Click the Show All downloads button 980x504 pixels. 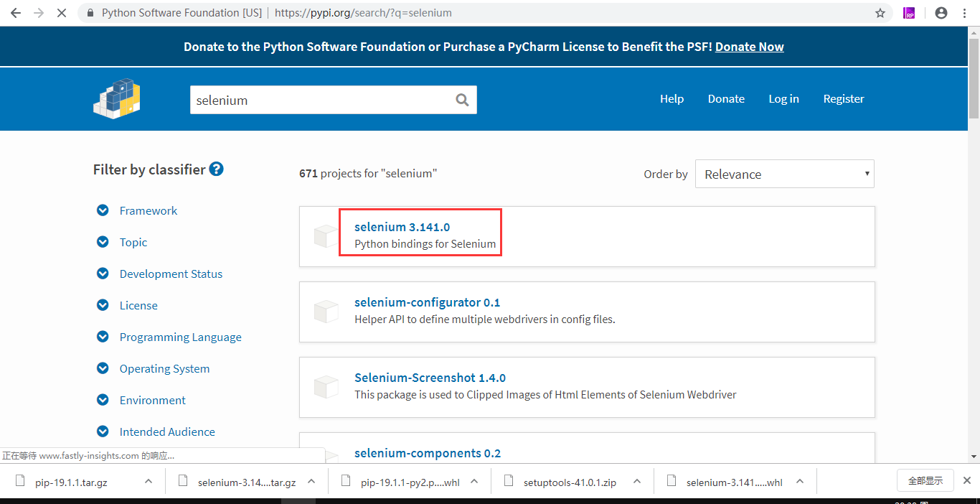coord(925,480)
